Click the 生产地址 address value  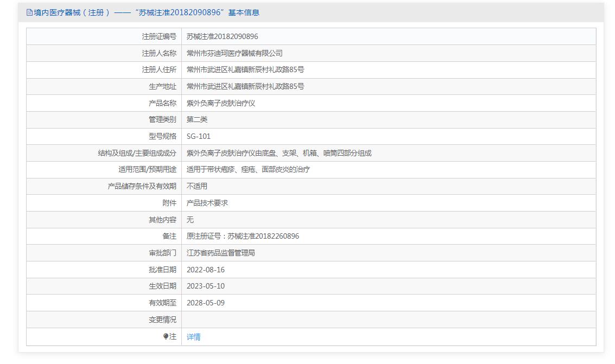pos(245,87)
